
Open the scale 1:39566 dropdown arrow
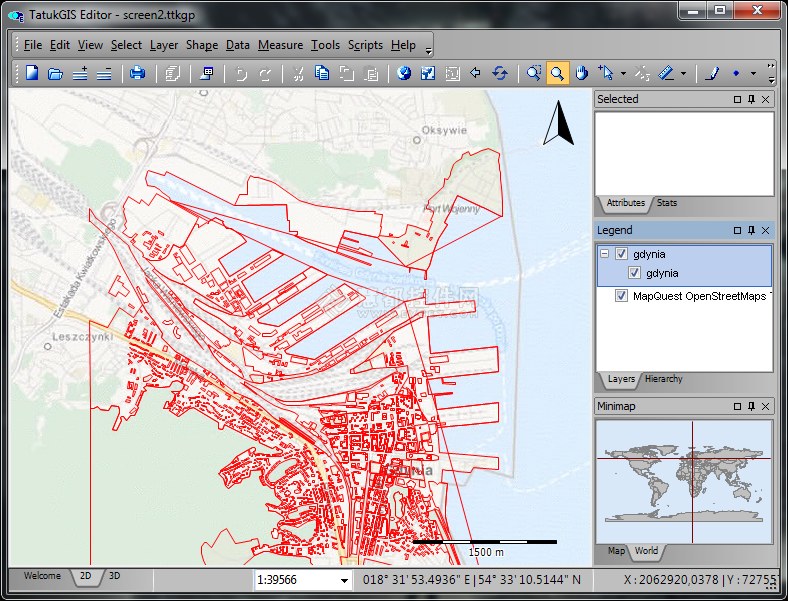344,580
